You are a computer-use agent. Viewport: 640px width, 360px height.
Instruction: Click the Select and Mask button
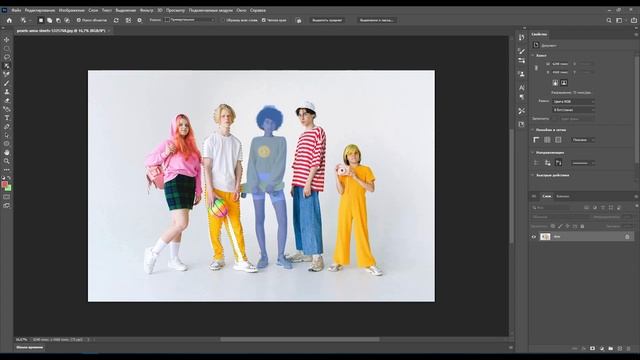376,20
